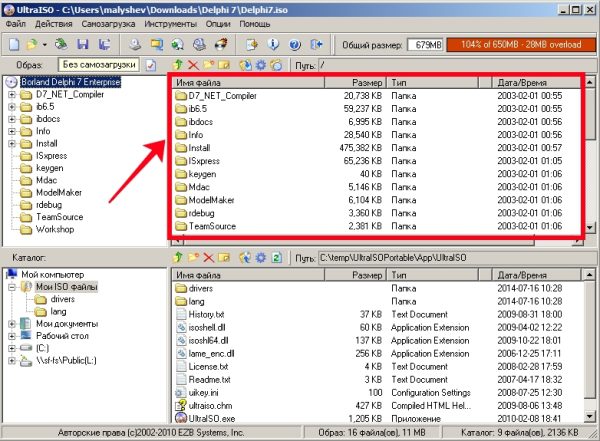Go up one level in catalog panel

click(178, 257)
